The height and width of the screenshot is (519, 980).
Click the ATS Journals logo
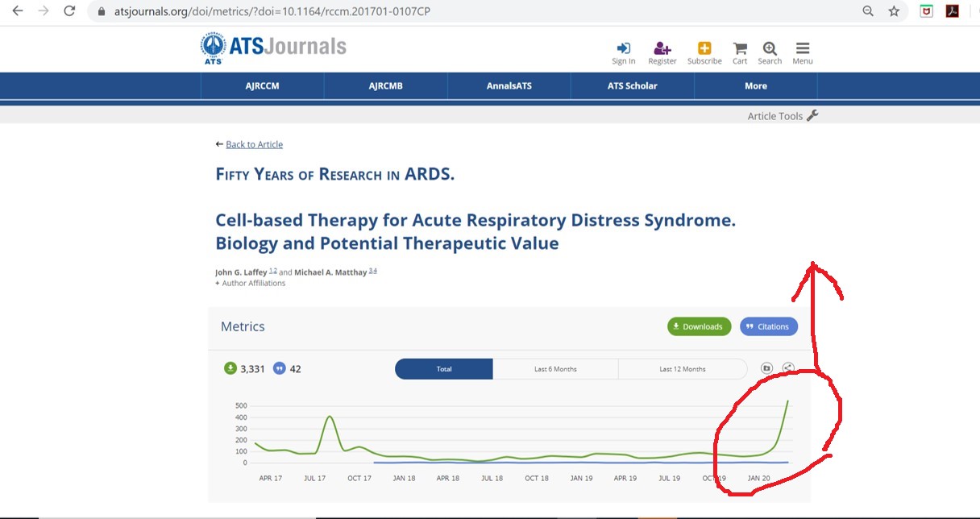click(x=274, y=48)
